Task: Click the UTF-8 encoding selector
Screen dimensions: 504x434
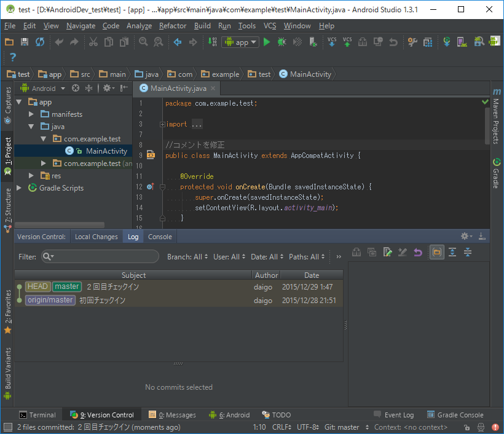Action: click(x=307, y=427)
